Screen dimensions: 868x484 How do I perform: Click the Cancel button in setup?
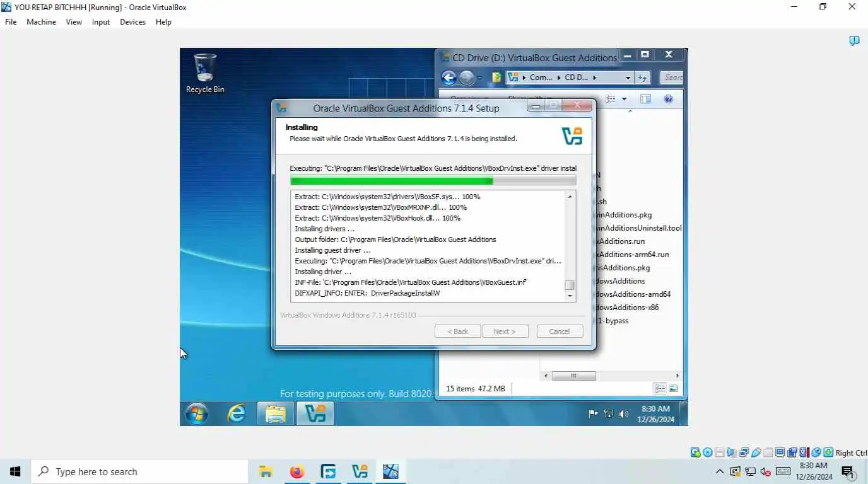[560, 331]
